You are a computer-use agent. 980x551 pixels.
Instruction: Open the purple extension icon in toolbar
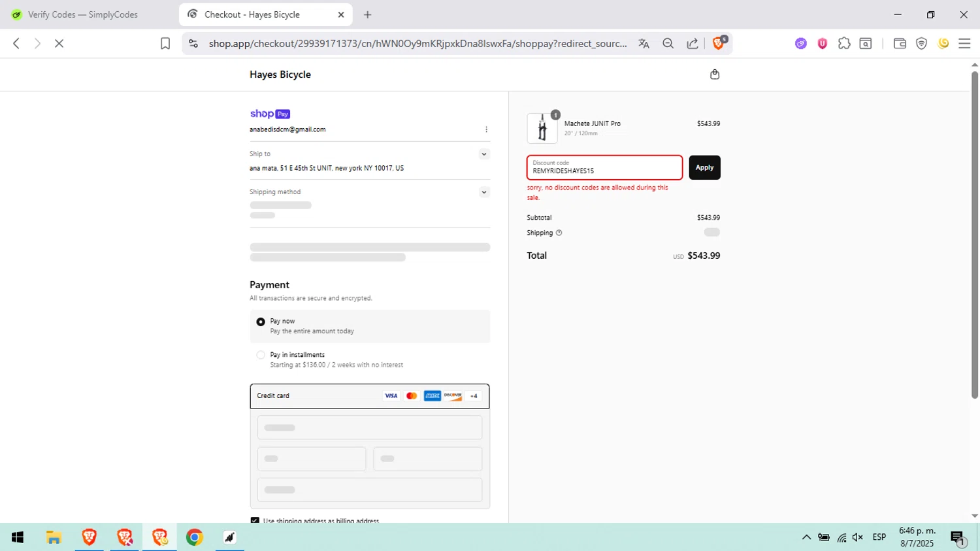801,44
